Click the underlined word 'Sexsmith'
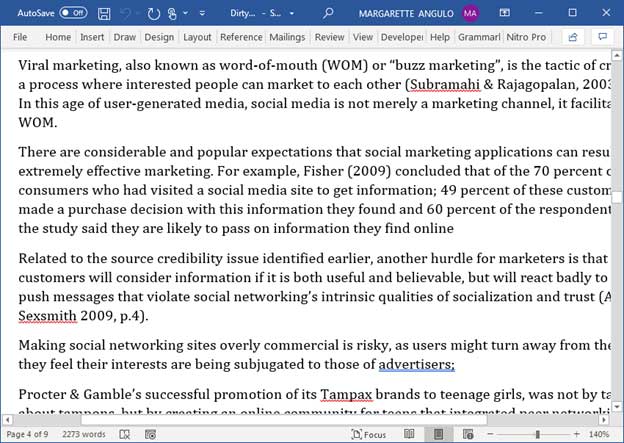 tap(47, 316)
